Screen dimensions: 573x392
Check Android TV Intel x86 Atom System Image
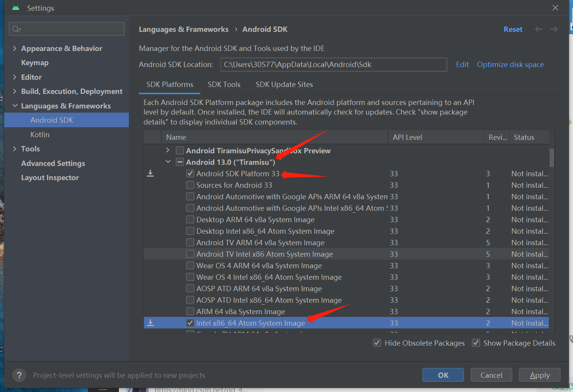[x=190, y=254]
